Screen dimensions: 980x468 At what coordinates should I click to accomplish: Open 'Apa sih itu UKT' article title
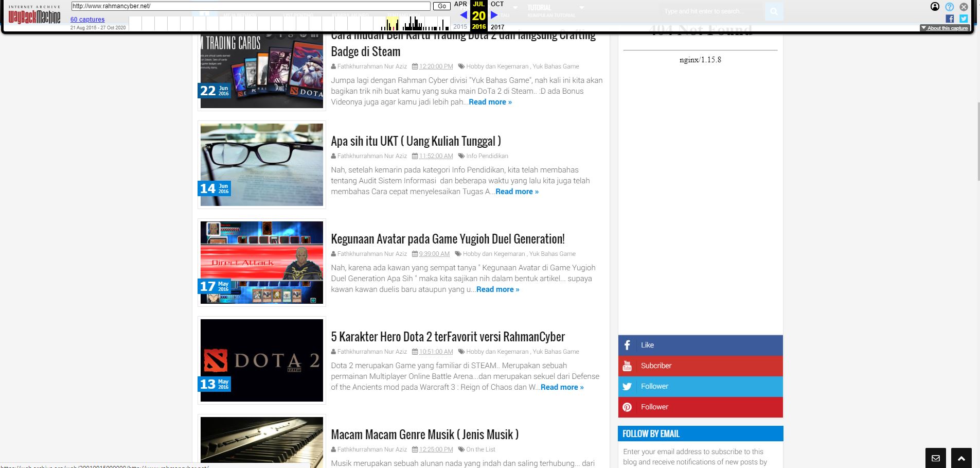(x=416, y=141)
